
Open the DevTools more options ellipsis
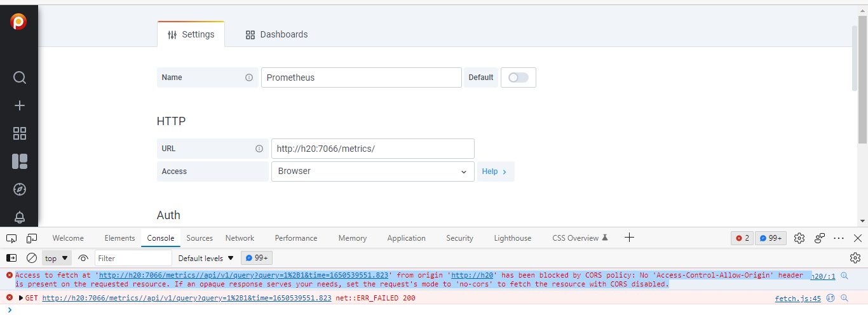point(839,238)
